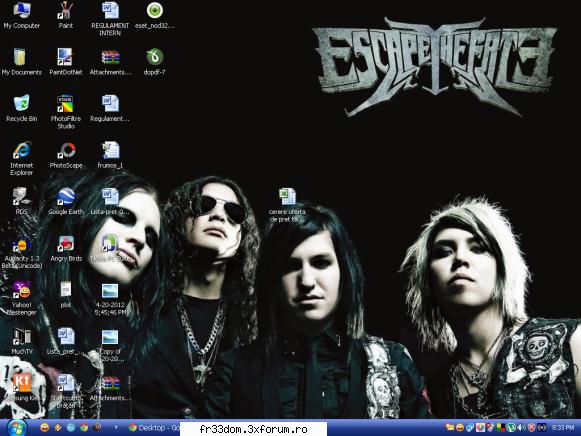Click the system tray clock
This screenshot has height=436, width=581.
pos(562,428)
